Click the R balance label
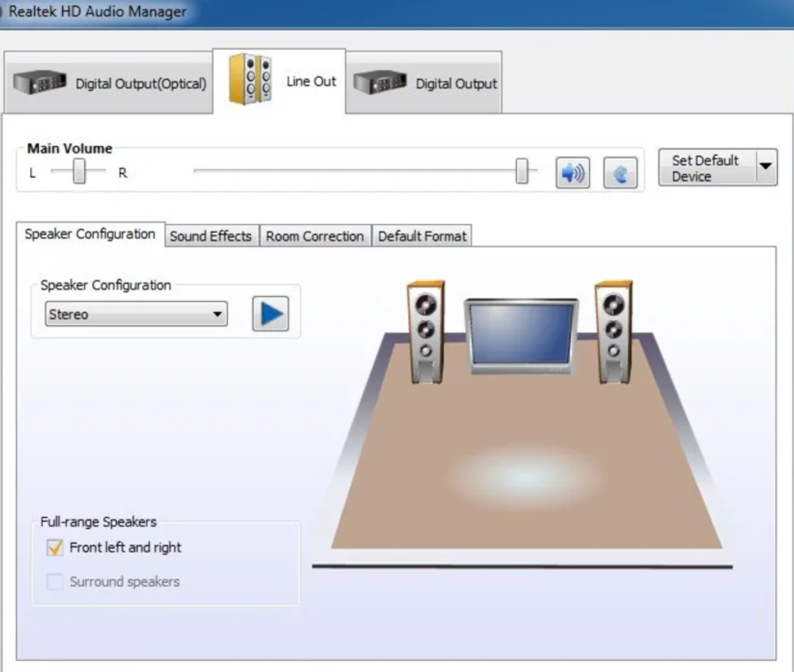This screenshot has width=794, height=672. point(122,173)
